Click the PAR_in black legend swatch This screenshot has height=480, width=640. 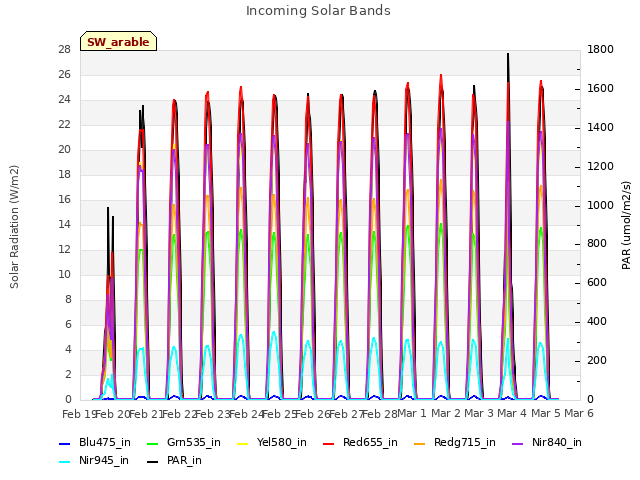coord(152,461)
